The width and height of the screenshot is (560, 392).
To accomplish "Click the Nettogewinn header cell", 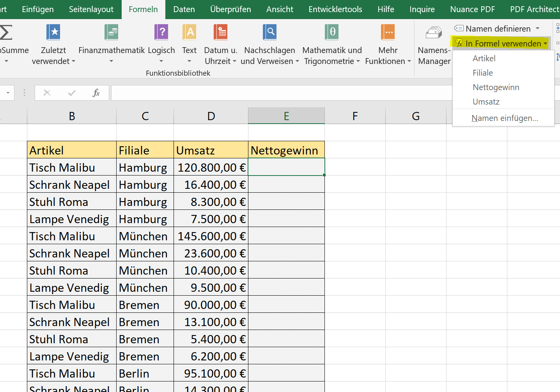I will coord(286,150).
